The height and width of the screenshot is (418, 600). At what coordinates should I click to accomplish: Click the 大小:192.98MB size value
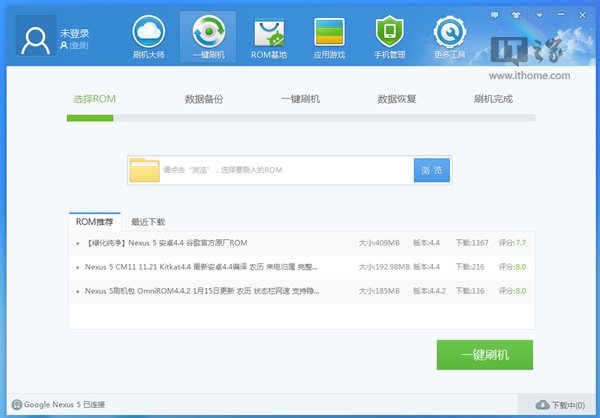384,267
